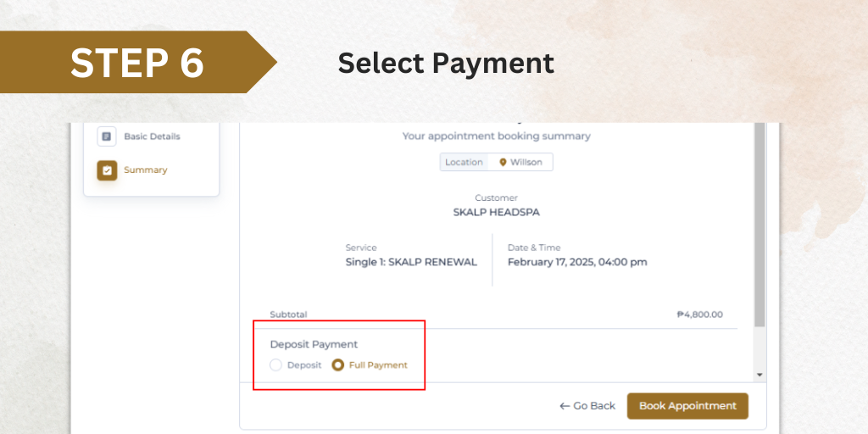Click the ₱4,800.00 subtotal amount
868x434 pixels.
tap(699, 314)
